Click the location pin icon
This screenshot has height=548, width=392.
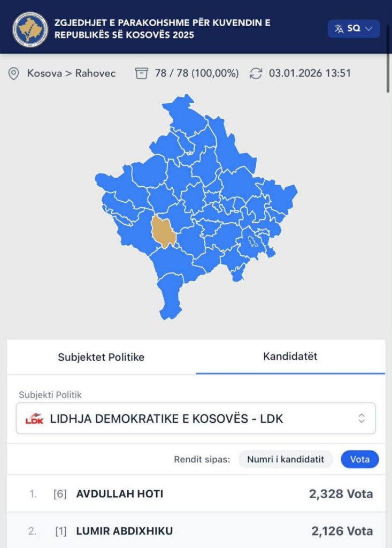(14, 73)
